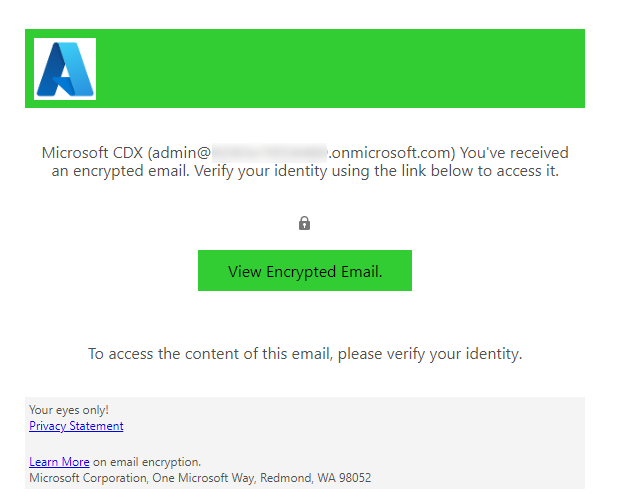
Task: Open the Privacy Statement link
Action: [x=76, y=426]
